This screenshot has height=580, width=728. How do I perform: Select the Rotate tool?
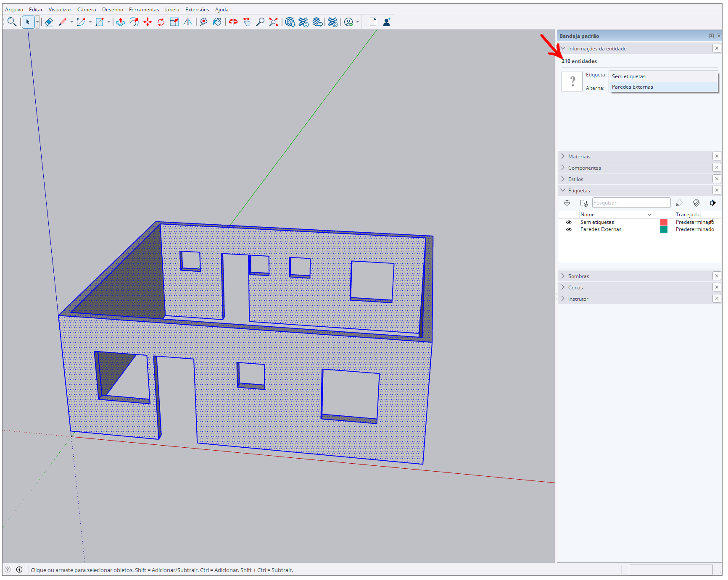pos(161,22)
